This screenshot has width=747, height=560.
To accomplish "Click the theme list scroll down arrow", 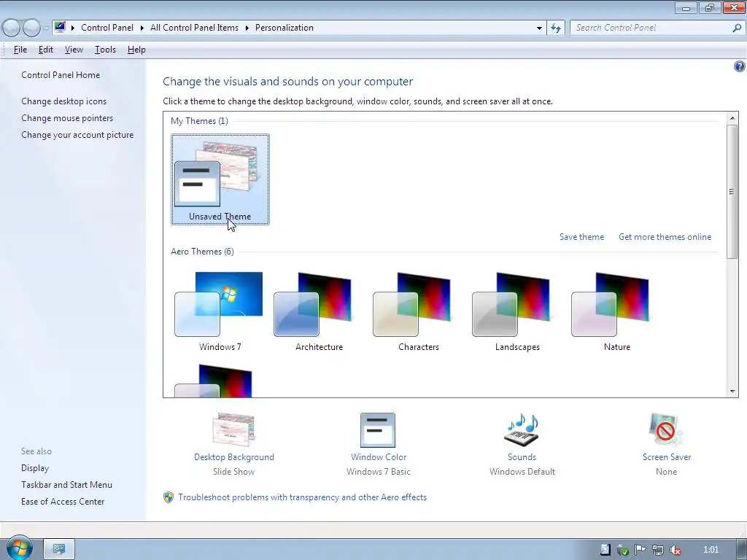I will coord(732,392).
